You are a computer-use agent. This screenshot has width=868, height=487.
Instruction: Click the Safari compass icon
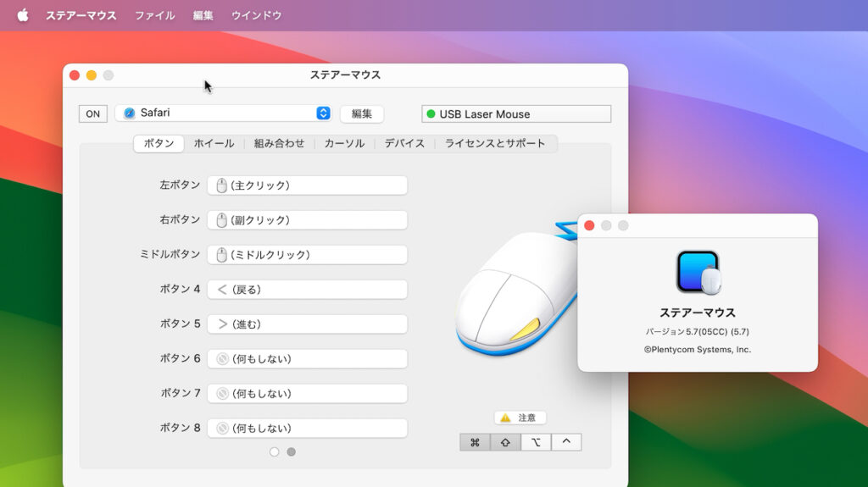coord(130,113)
